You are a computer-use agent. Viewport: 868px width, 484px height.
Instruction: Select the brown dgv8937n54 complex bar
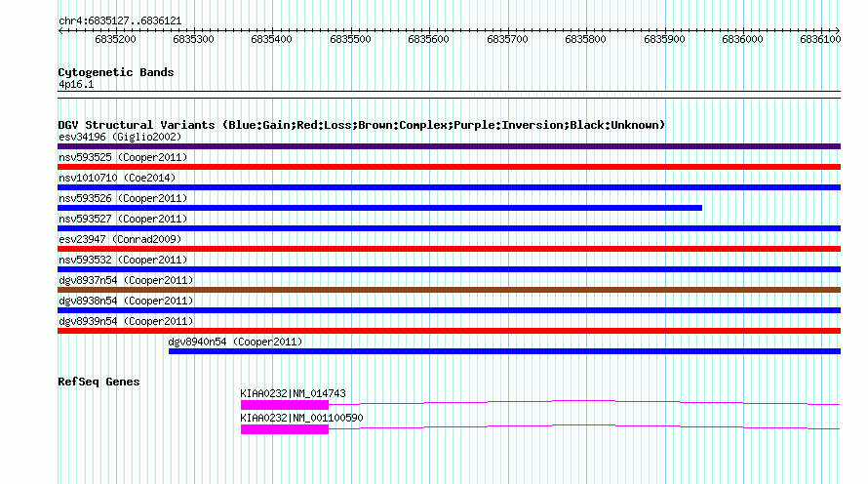coord(449,290)
